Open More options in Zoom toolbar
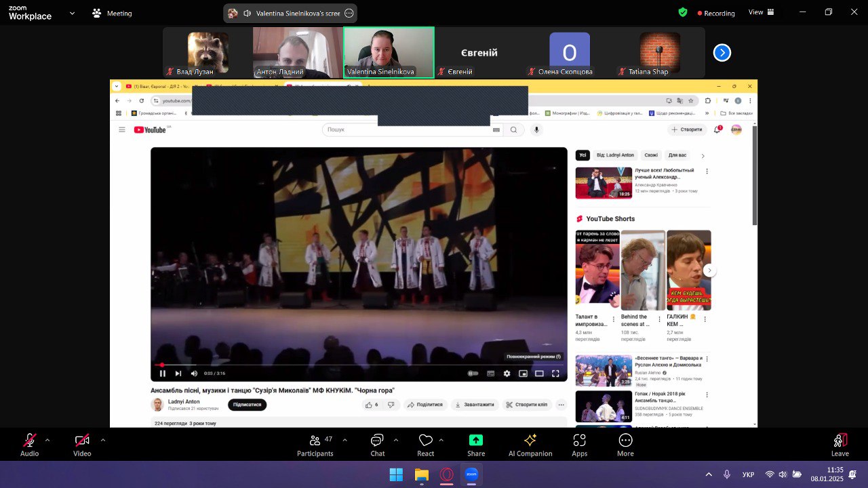Viewport: 868px width, 488px height. coord(625,445)
